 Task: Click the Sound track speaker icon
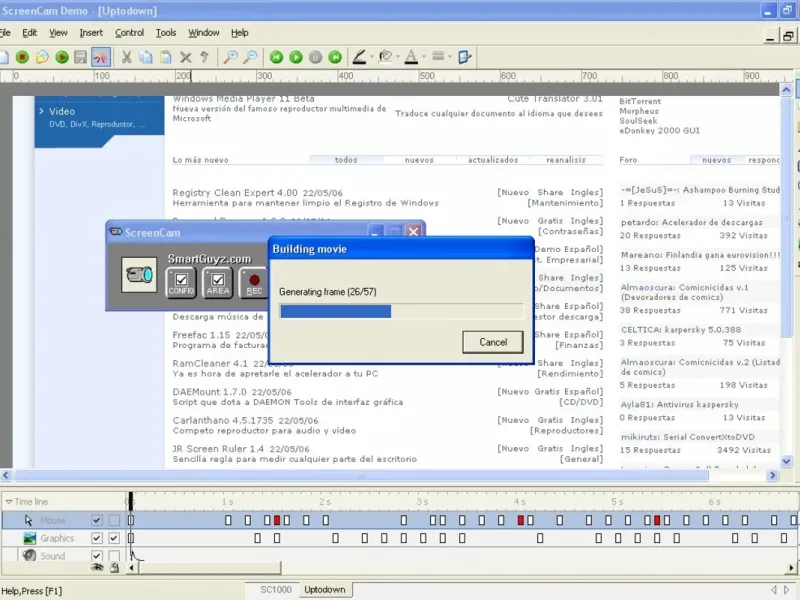[x=30, y=555]
